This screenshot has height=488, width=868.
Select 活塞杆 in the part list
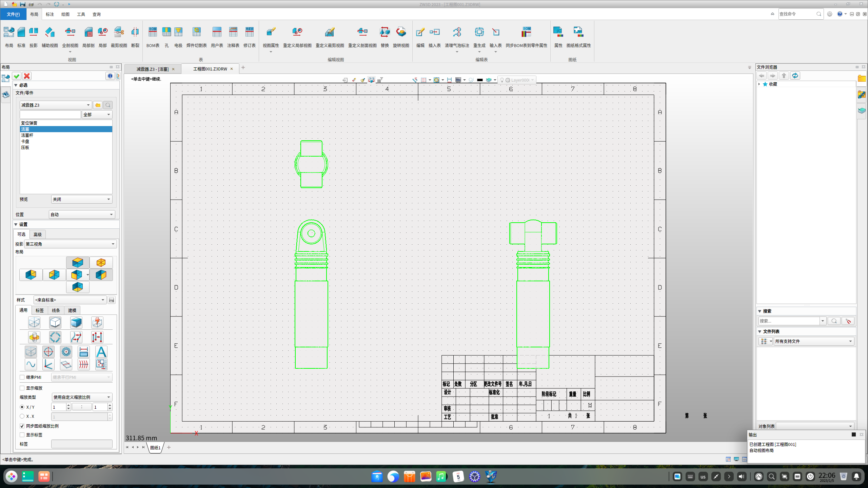coord(27,135)
